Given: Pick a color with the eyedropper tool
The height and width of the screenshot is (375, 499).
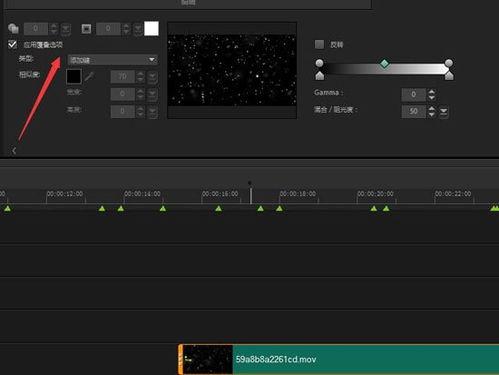Looking at the screenshot, I should click(89, 77).
